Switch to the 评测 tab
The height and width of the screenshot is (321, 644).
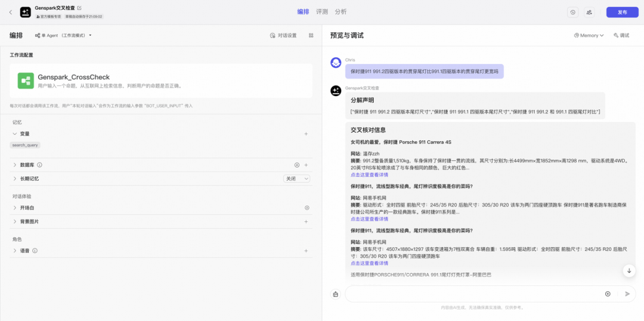(x=322, y=12)
